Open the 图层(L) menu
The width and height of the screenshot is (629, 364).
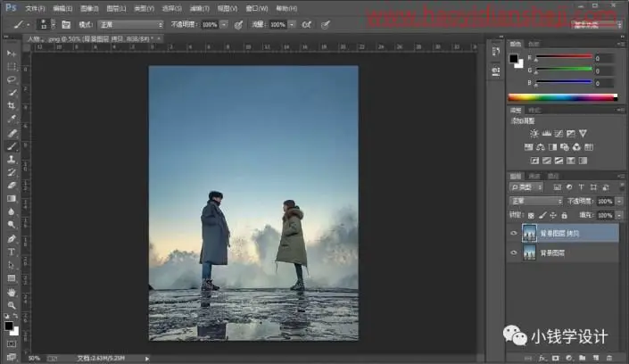click(x=116, y=8)
